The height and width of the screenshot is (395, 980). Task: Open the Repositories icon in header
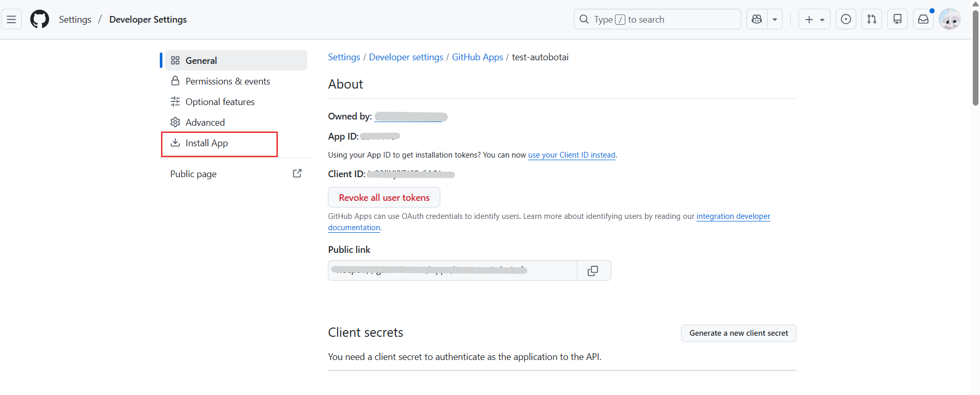click(898, 20)
